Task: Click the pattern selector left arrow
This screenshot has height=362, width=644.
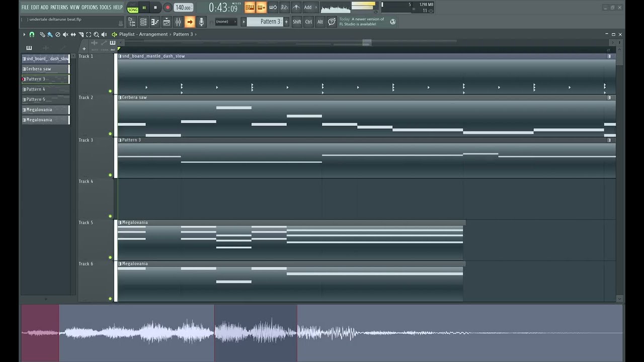Action: click(244, 22)
